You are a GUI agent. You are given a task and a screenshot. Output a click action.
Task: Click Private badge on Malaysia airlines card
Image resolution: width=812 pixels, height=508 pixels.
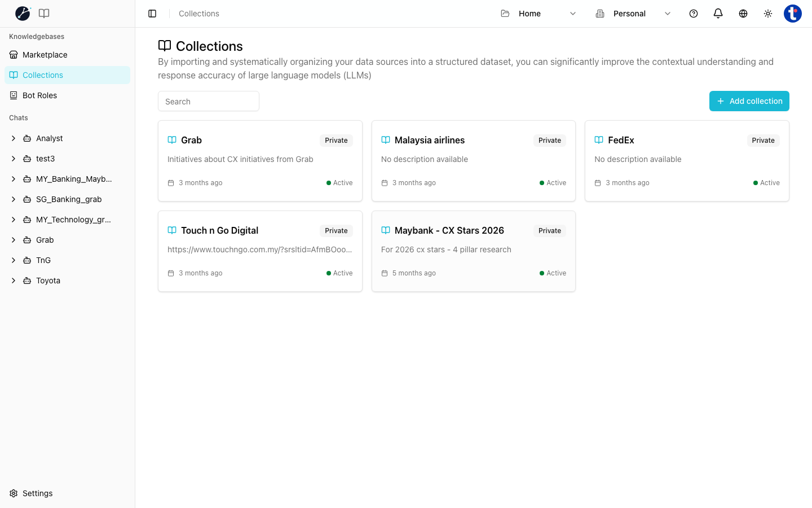pyautogui.click(x=550, y=141)
